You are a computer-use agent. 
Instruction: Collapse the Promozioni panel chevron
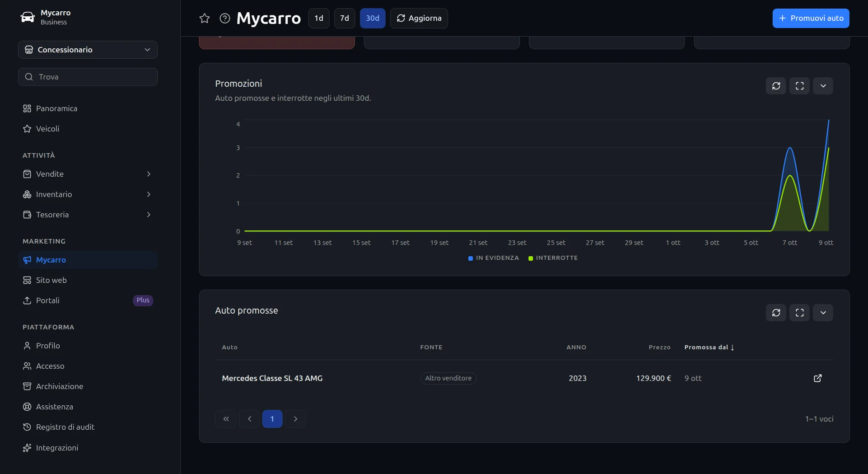click(x=823, y=86)
